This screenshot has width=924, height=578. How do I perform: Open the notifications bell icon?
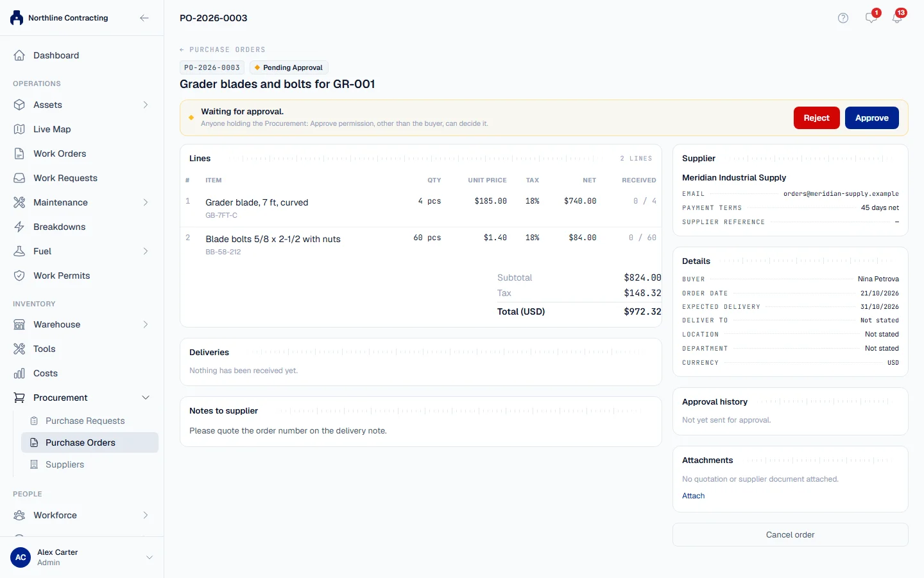pyautogui.click(x=897, y=17)
